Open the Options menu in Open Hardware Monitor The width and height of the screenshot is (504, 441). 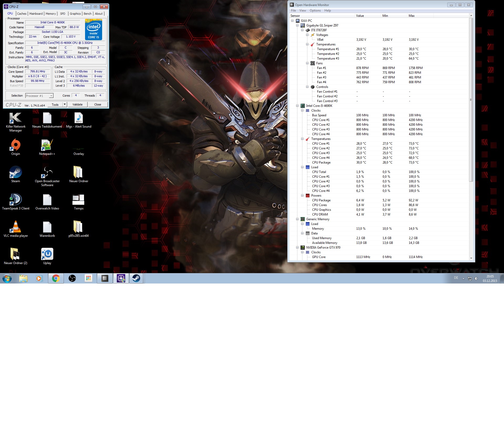(315, 10)
